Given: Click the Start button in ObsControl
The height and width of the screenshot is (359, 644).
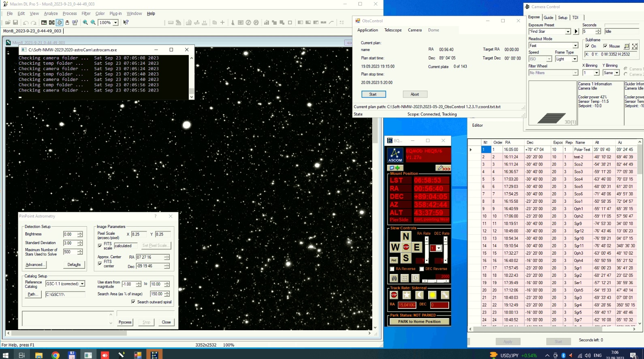Looking at the screenshot, I should (x=373, y=94).
